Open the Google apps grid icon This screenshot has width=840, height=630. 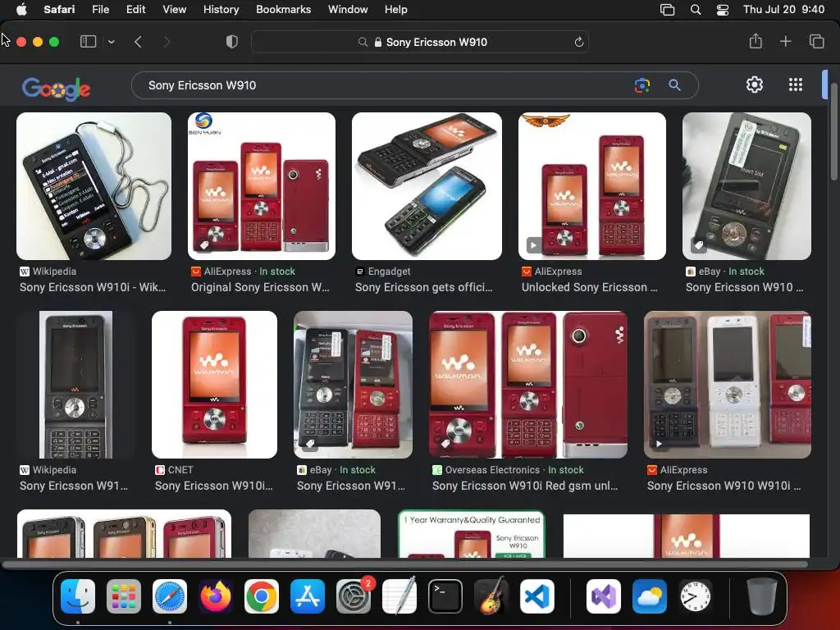pos(796,84)
